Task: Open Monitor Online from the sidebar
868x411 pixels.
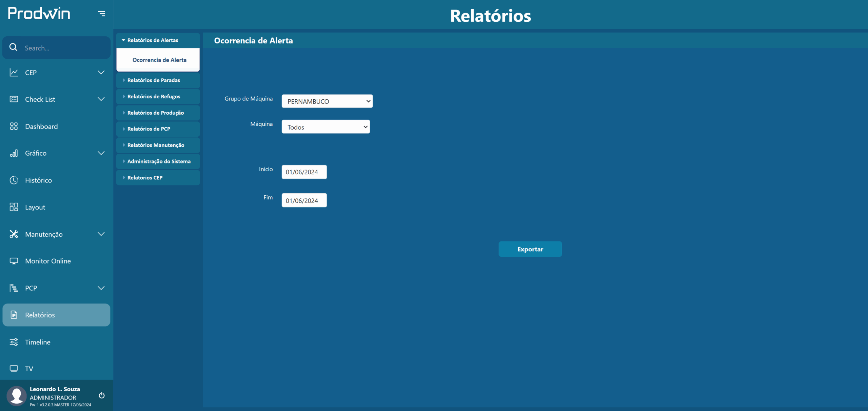Action: coord(56,261)
